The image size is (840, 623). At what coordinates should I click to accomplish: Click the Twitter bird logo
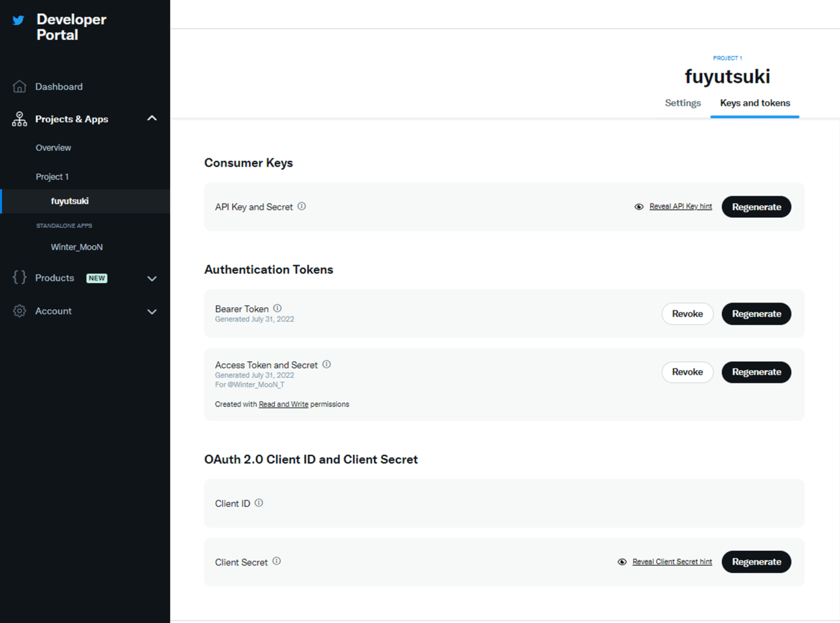pos(18,20)
